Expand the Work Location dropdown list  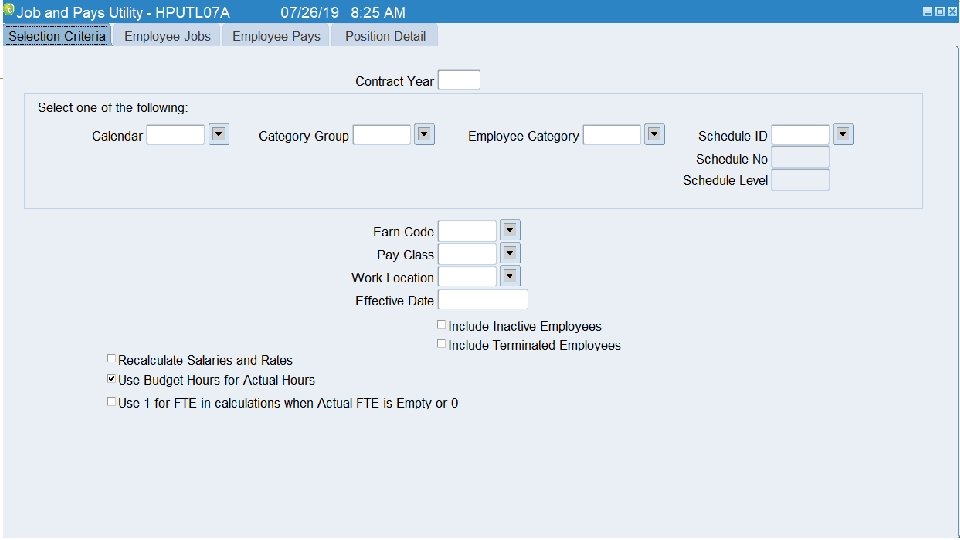(510, 276)
